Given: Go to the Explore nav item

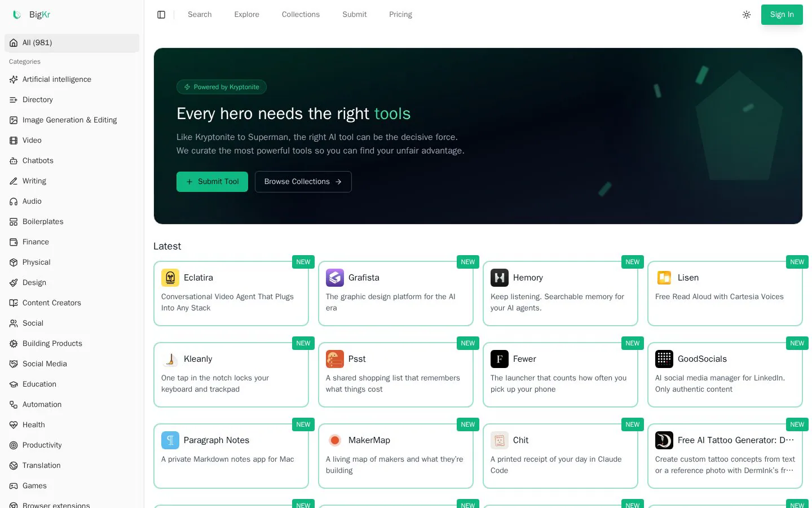Looking at the screenshot, I should click(x=247, y=15).
